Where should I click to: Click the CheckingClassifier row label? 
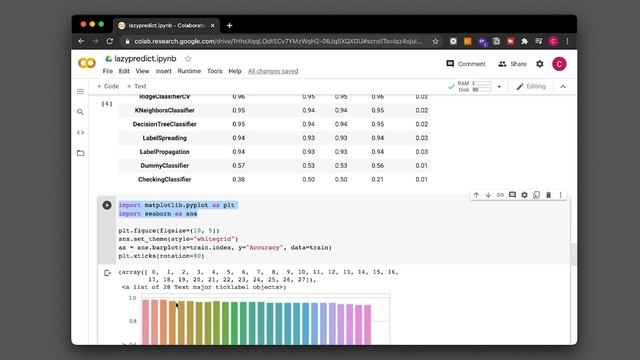pos(164,180)
